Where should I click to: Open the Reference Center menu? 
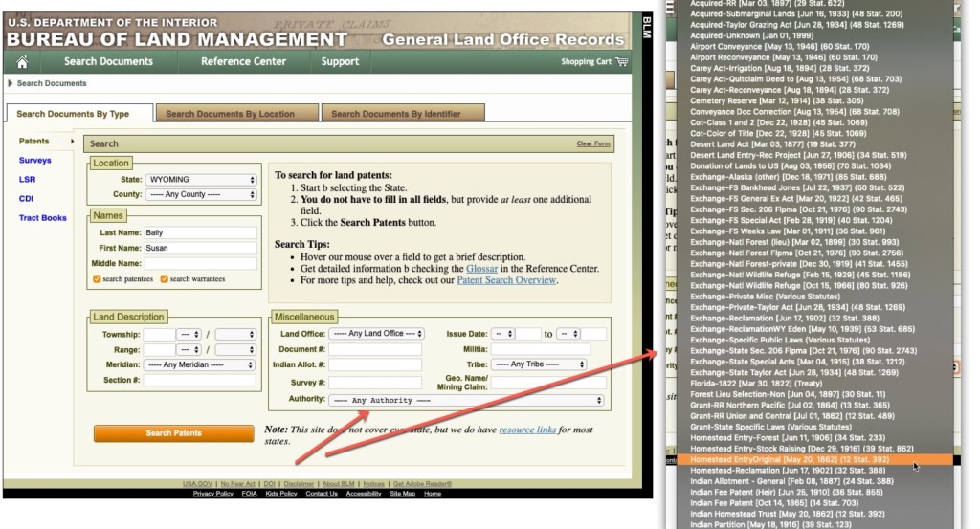(x=243, y=62)
